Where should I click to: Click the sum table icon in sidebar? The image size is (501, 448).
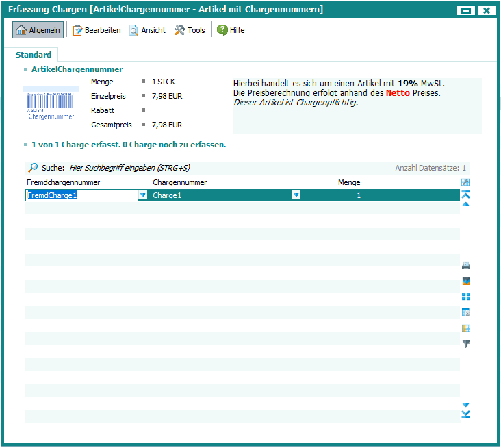[466, 312]
